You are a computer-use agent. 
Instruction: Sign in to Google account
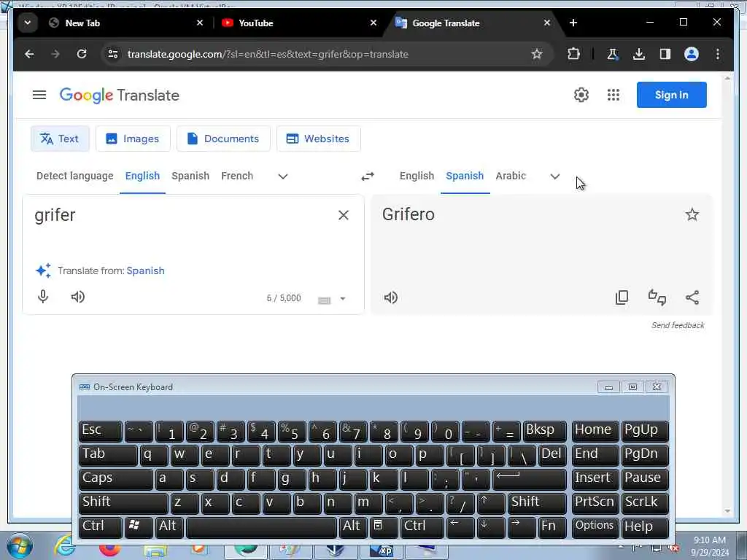[x=671, y=95]
